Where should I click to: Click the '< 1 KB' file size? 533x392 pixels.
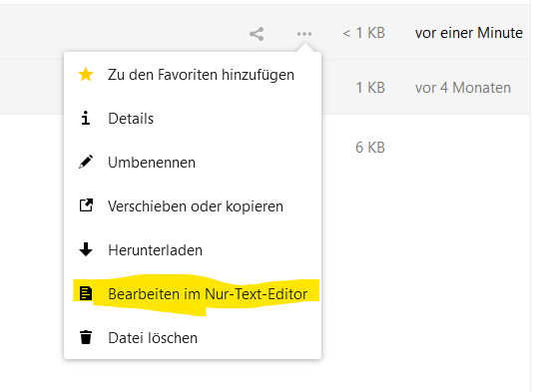point(363,33)
